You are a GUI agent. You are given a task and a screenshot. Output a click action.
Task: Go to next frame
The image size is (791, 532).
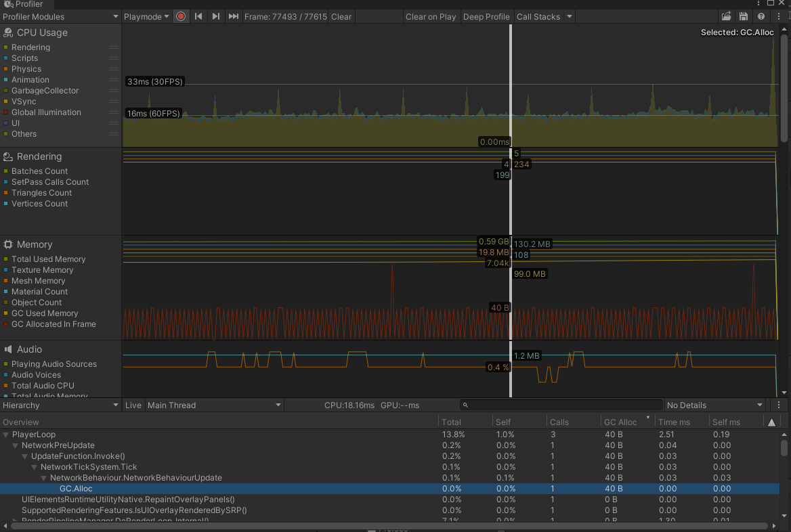point(215,17)
